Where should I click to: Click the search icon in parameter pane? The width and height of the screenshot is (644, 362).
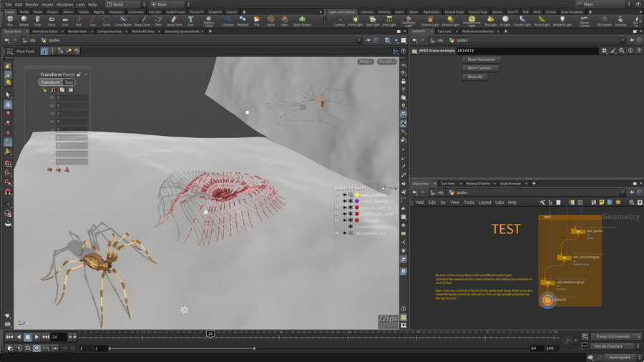coord(622,51)
